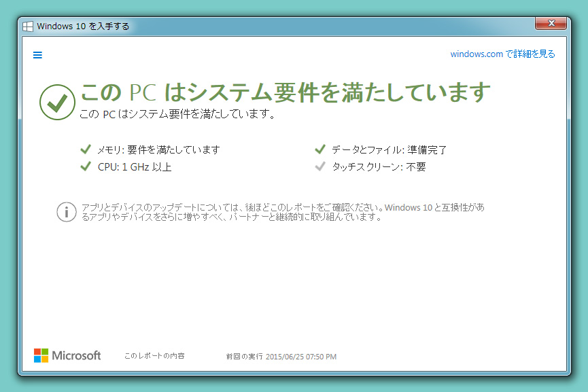
Task: Click the メモリ: 要件を満たしています status text
Action: coord(158,149)
